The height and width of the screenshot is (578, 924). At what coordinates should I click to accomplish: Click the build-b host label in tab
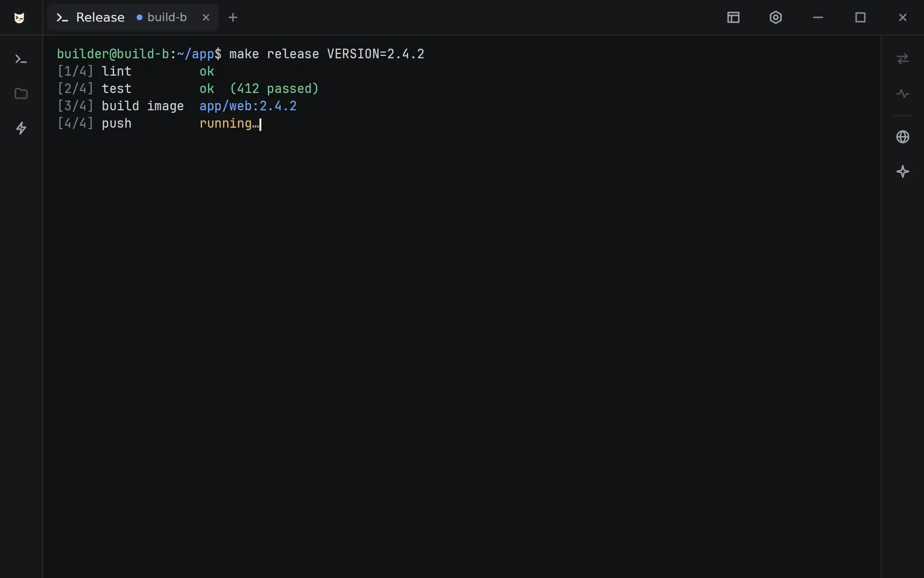point(167,17)
